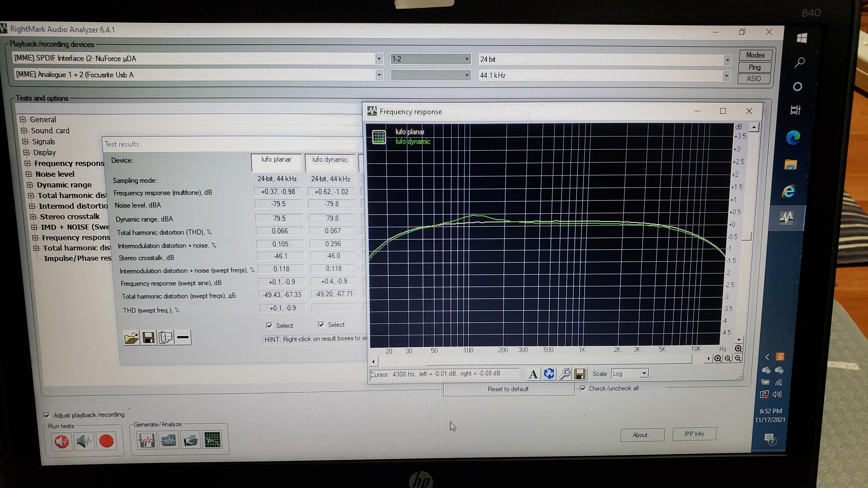Analyze the WAV waveform file
The height and width of the screenshot is (488, 868).
[x=168, y=440]
